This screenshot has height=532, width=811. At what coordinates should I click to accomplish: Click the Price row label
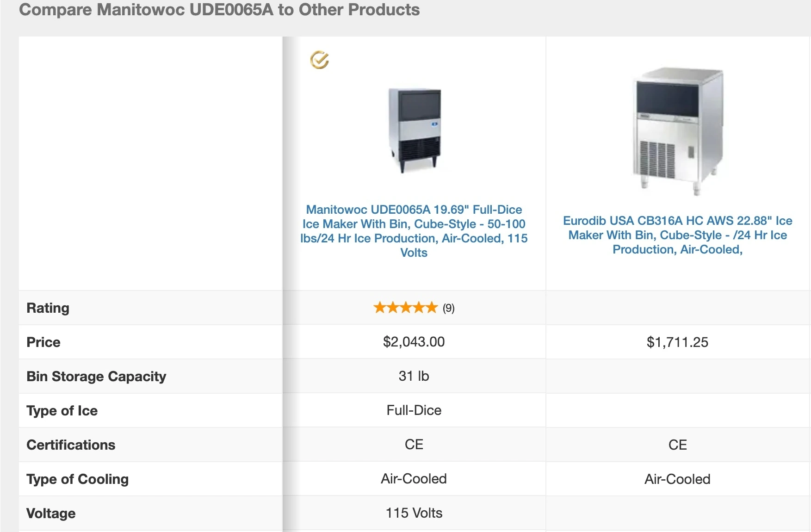(43, 342)
